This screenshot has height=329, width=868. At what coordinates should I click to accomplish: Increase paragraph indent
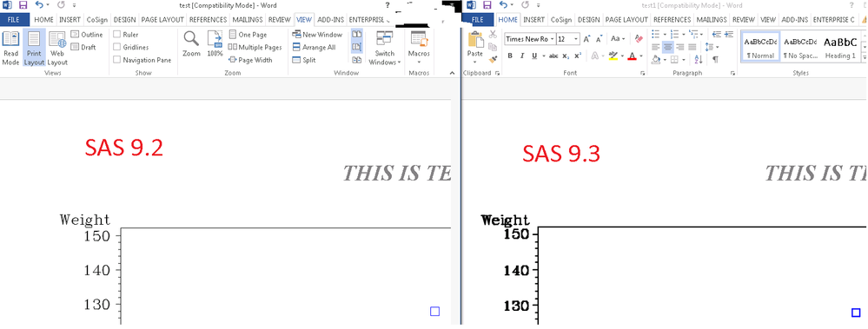728,34
